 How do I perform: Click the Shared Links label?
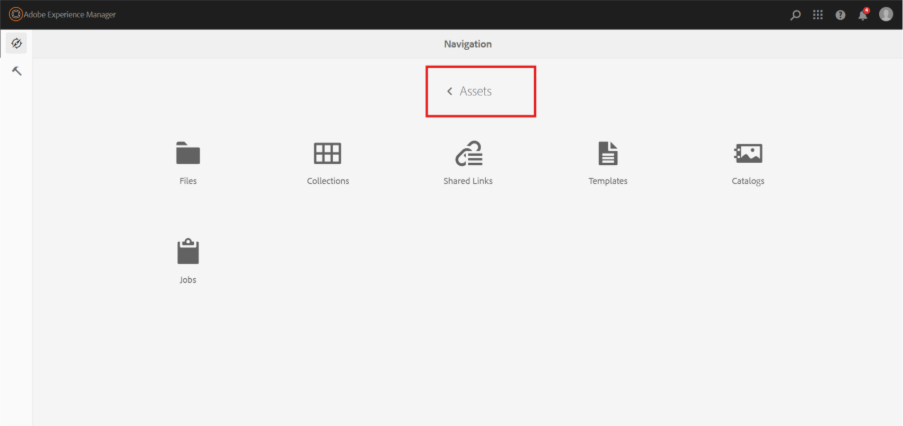coord(468,181)
